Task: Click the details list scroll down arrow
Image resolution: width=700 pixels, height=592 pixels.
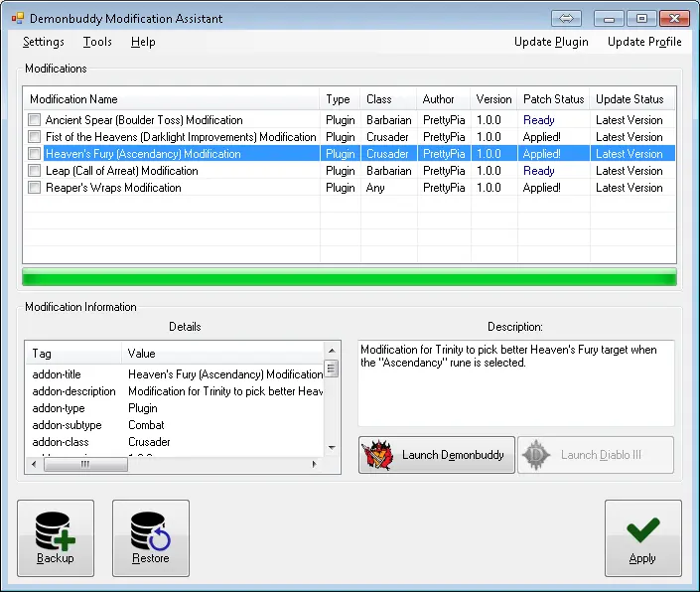Action: pos(332,447)
